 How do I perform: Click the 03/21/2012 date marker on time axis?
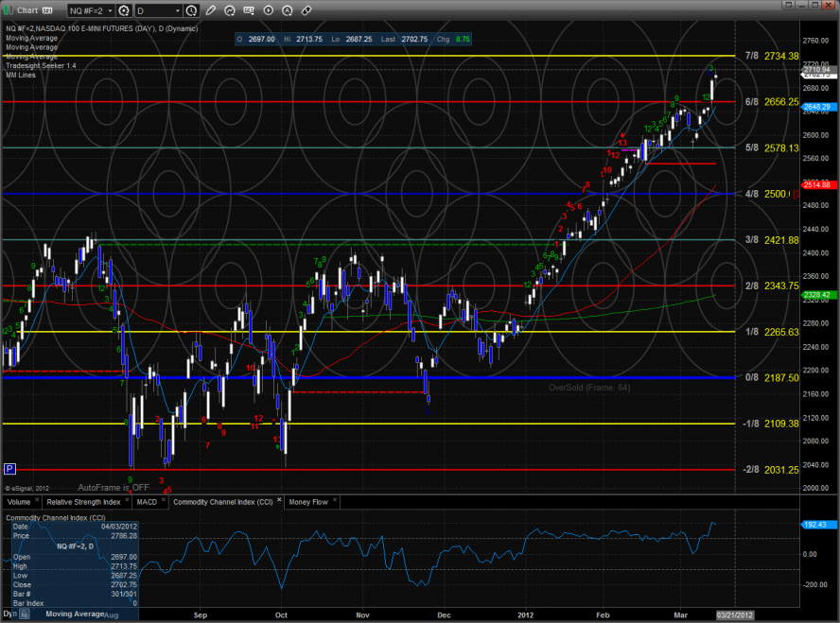737,614
